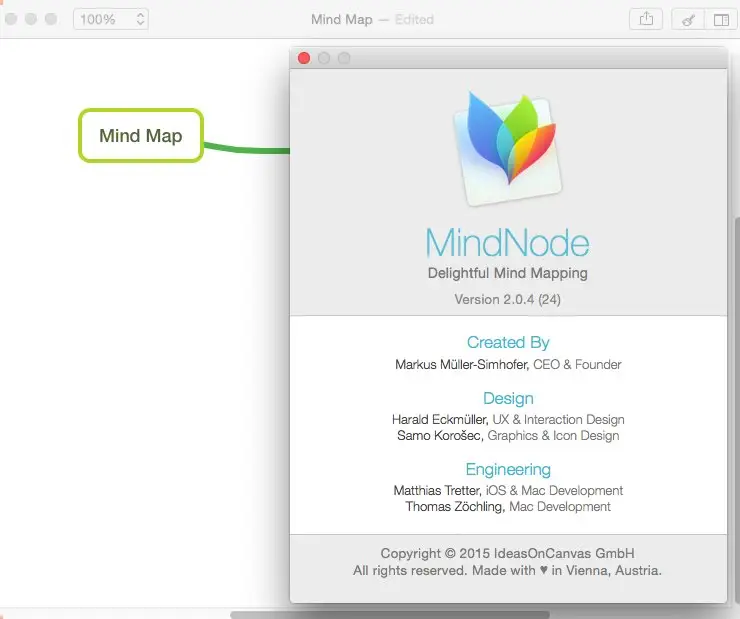Open the Share button in the toolbar

pyautogui.click(x=646, y=19)
